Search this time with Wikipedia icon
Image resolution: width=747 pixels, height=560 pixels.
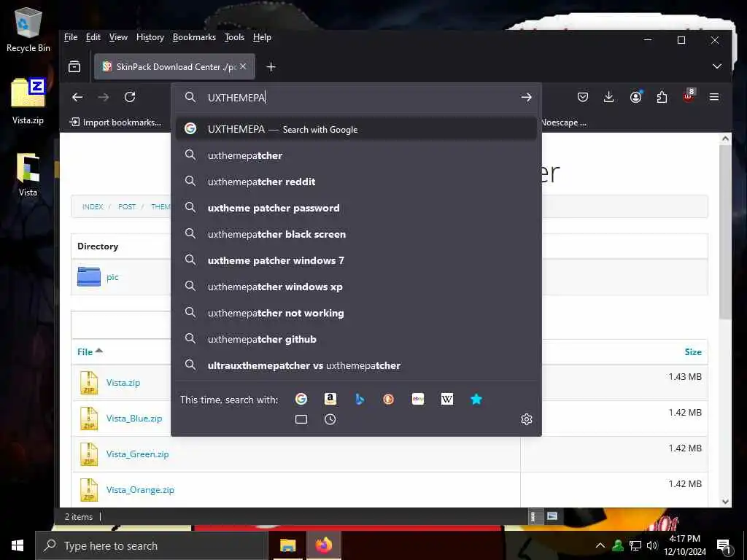tap(447, 399)
